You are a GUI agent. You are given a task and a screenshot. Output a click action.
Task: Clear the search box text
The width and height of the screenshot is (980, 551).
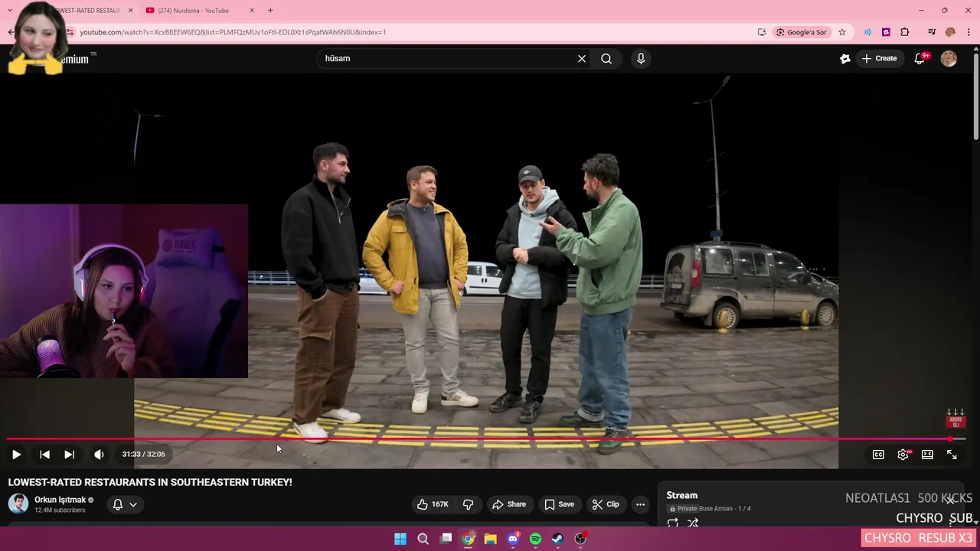click(582, 59)
